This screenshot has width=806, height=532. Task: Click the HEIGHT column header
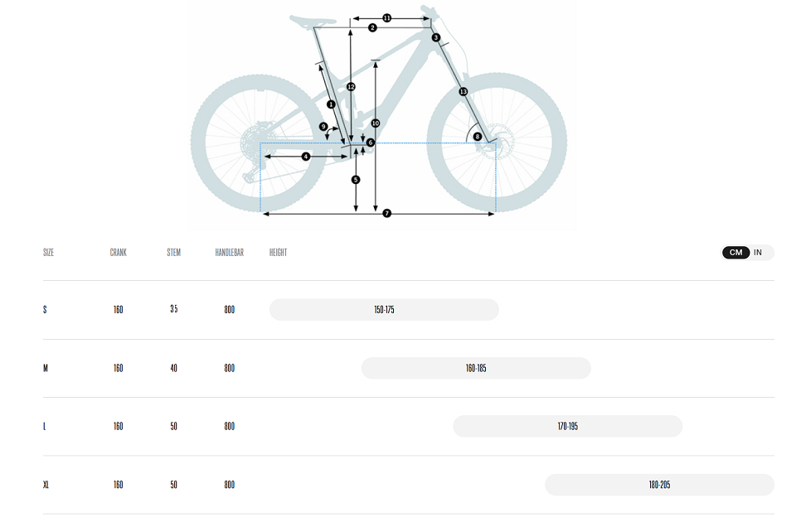point(278,253)
